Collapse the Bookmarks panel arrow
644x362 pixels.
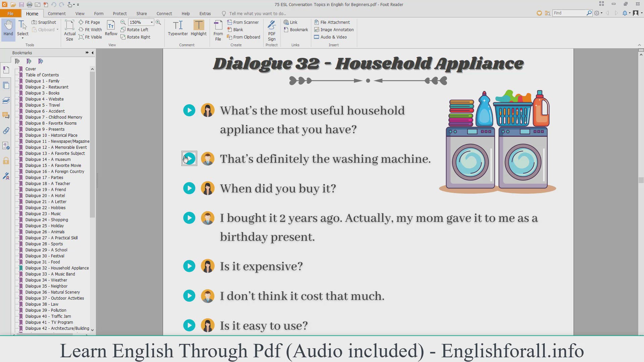(93, 53)
